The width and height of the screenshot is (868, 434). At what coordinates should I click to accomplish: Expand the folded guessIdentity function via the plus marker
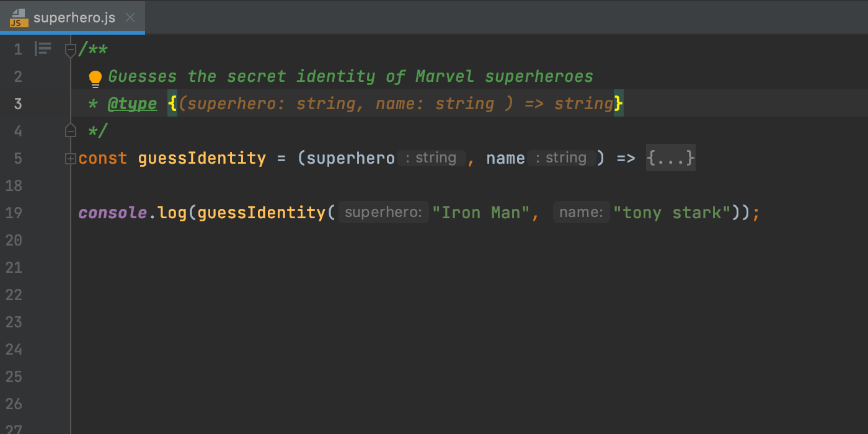[x=70, y=158]
